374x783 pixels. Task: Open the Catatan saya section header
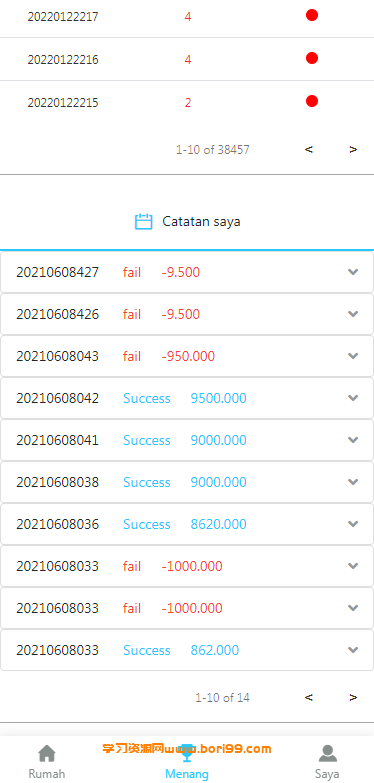click(187, 221)
